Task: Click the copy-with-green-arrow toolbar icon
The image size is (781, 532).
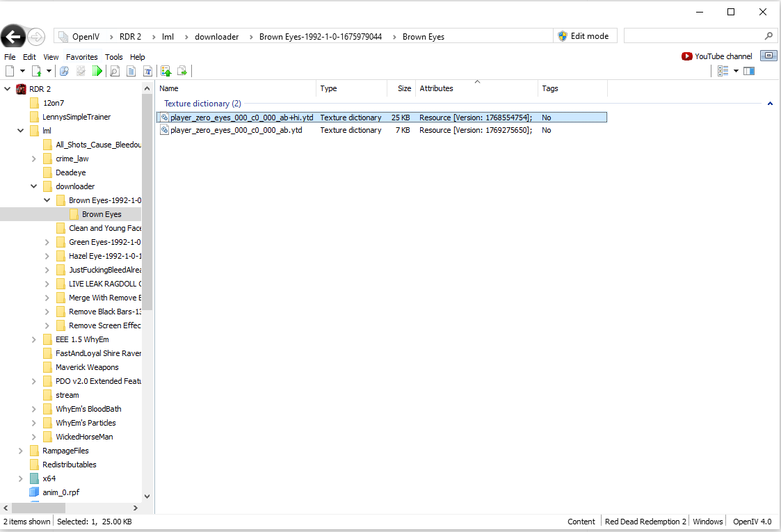Action: click(x=182, y=71)
